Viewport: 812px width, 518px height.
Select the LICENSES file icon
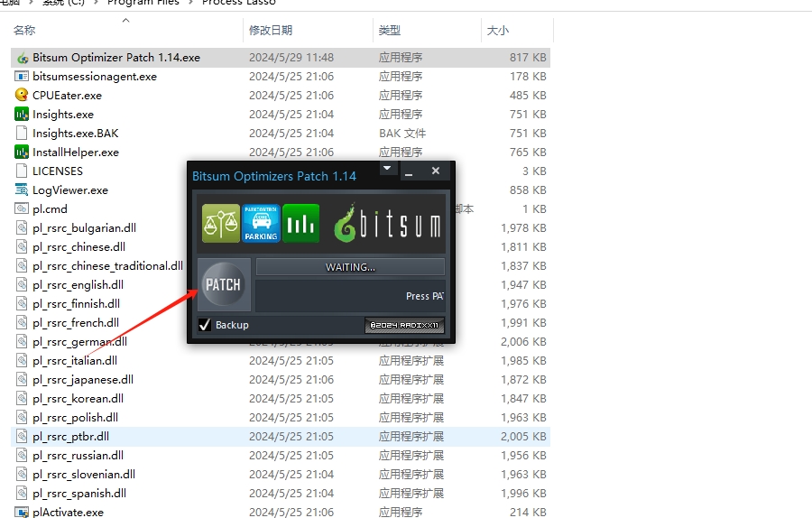22,171
